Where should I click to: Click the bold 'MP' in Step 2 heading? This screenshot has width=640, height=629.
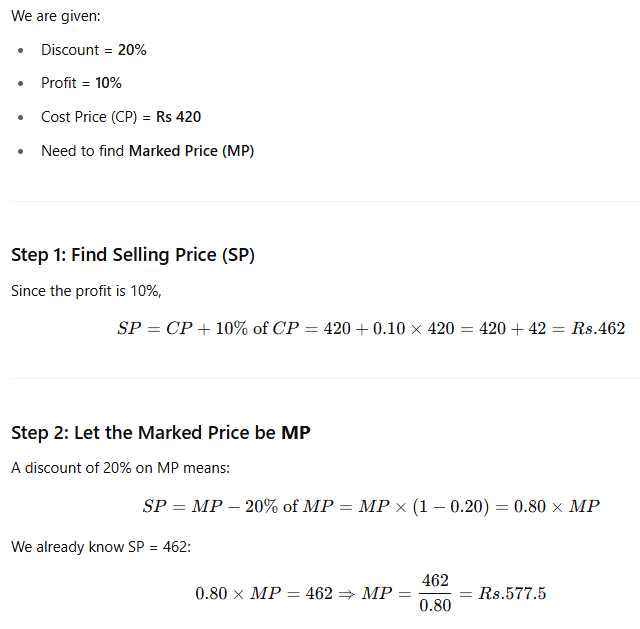pyautogui.click(x=295, y=433)
